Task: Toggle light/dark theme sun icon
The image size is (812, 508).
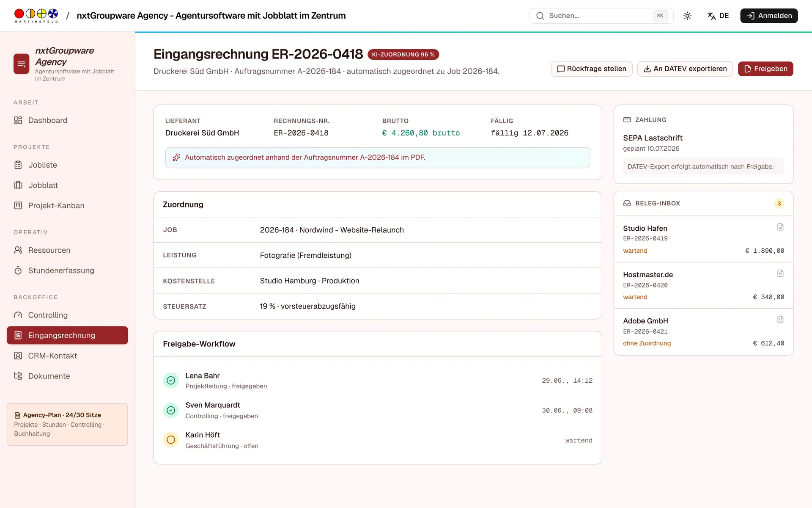Action: pos(687,16)
